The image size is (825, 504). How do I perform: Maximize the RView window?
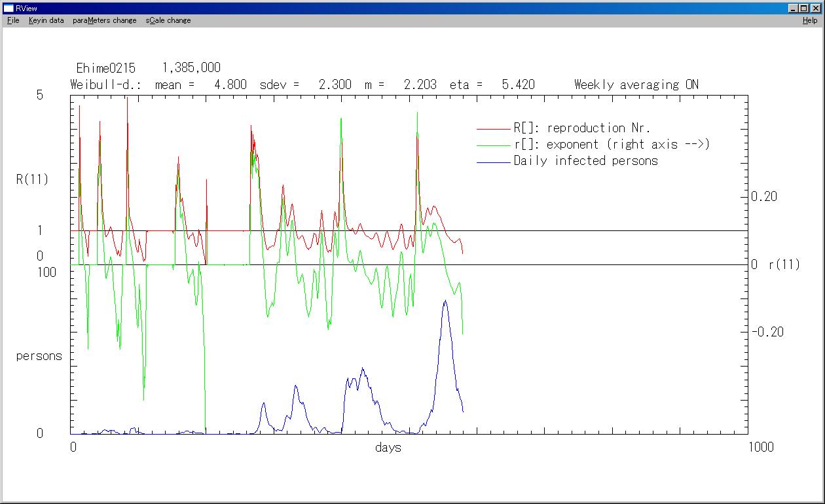pyautogui.click(x=804, y=8)
